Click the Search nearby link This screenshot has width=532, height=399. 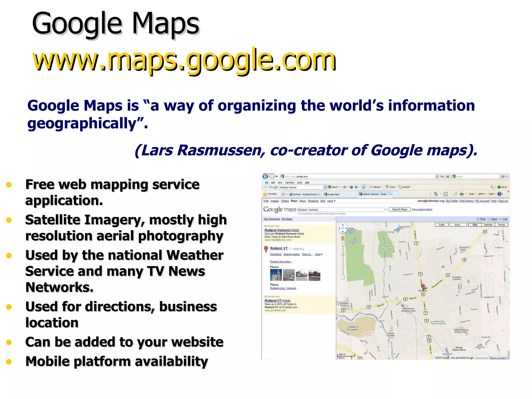coord(292,254)
